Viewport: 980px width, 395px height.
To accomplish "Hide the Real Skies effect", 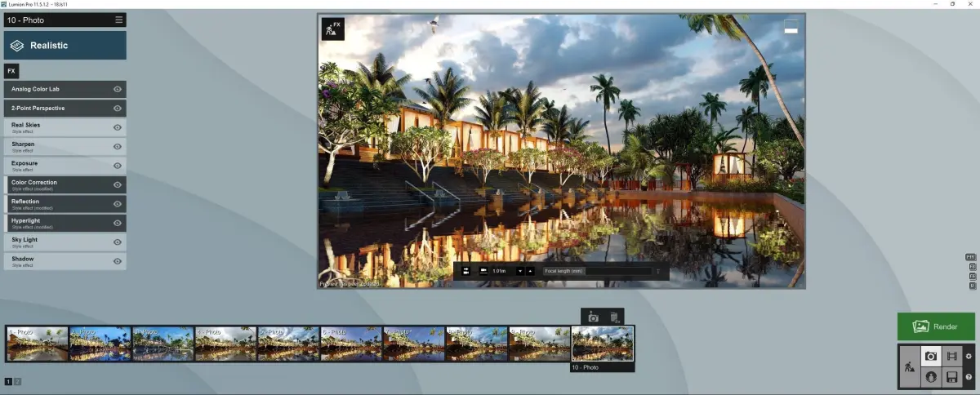I will pos(118,127).
